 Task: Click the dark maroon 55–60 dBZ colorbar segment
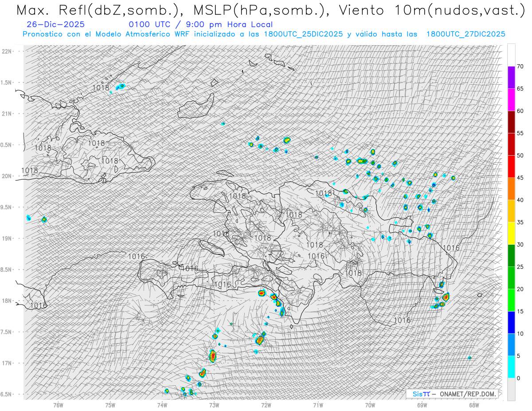(x=511, y=122)
